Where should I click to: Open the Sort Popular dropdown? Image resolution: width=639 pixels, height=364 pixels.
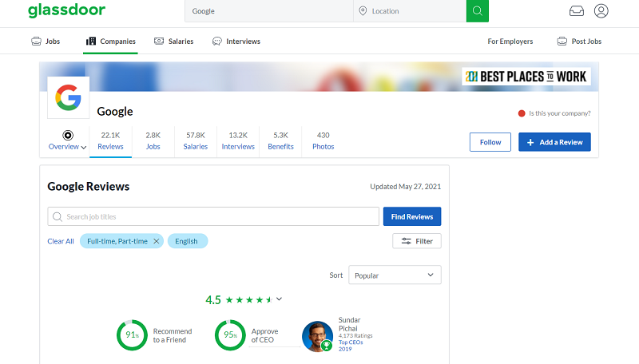pyautogui.click(x=395, y=275)
